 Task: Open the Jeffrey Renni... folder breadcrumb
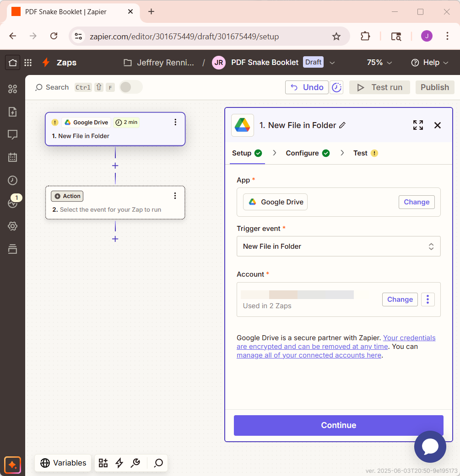point(159,63)
